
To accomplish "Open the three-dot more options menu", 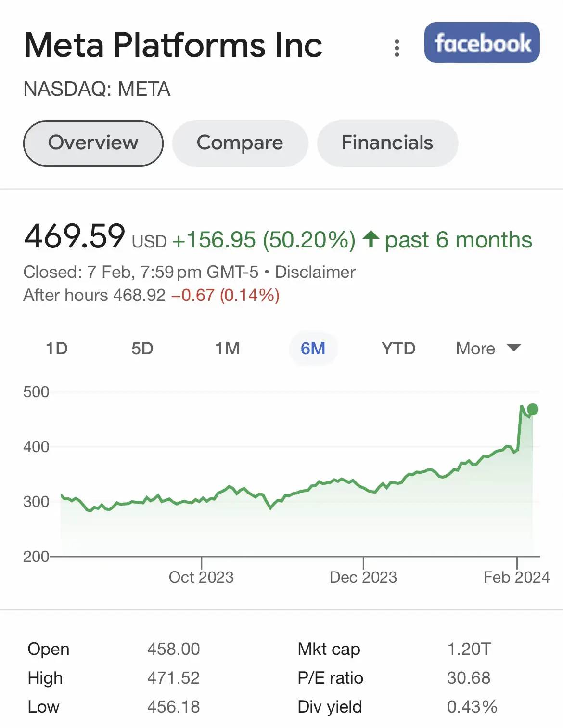I will click(397, 48).
